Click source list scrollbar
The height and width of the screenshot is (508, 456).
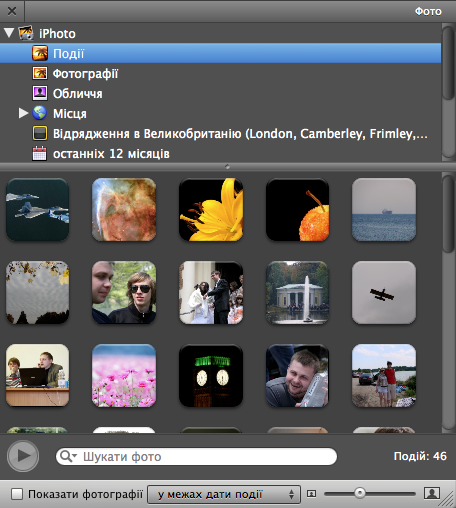(449, 63)
